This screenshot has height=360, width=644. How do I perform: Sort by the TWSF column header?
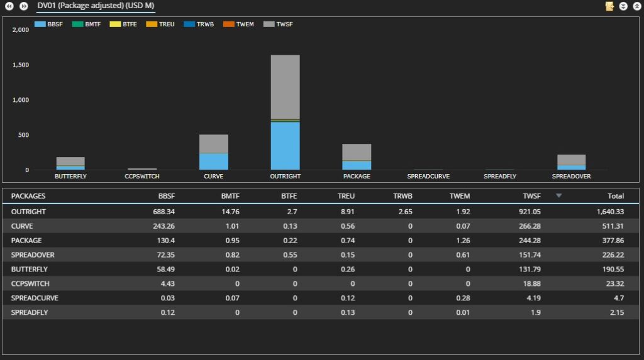pyautogui.click(x=531, y=196)
